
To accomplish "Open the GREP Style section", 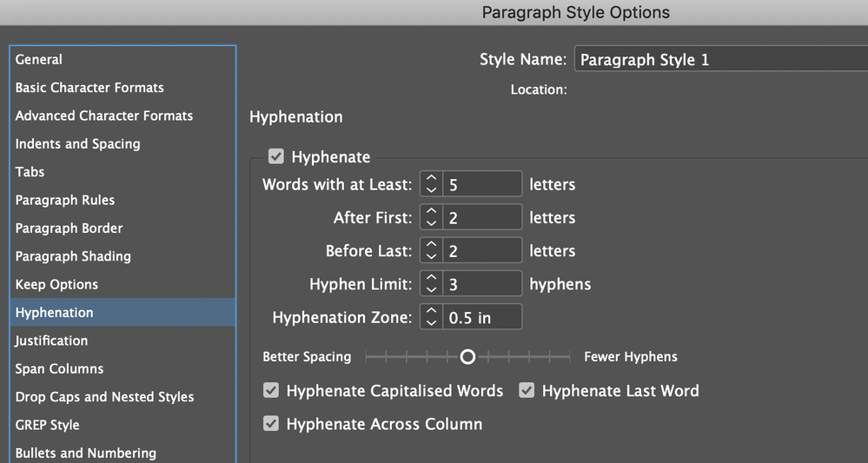I will (x=47, y=425).
